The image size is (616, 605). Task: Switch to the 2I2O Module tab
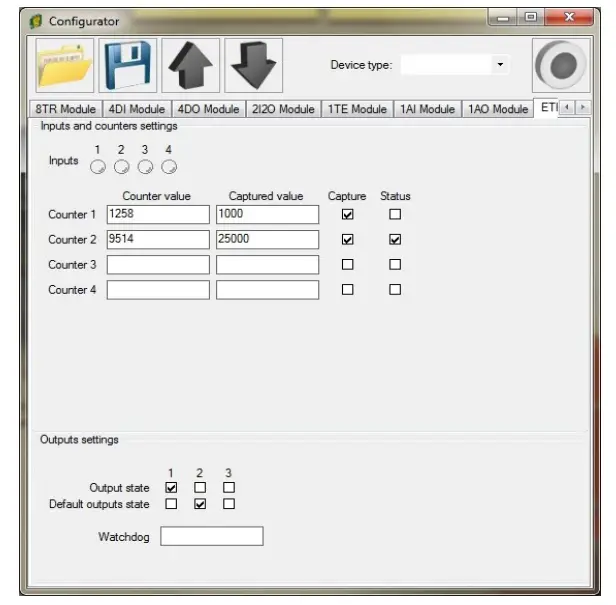tap(283, 109)
